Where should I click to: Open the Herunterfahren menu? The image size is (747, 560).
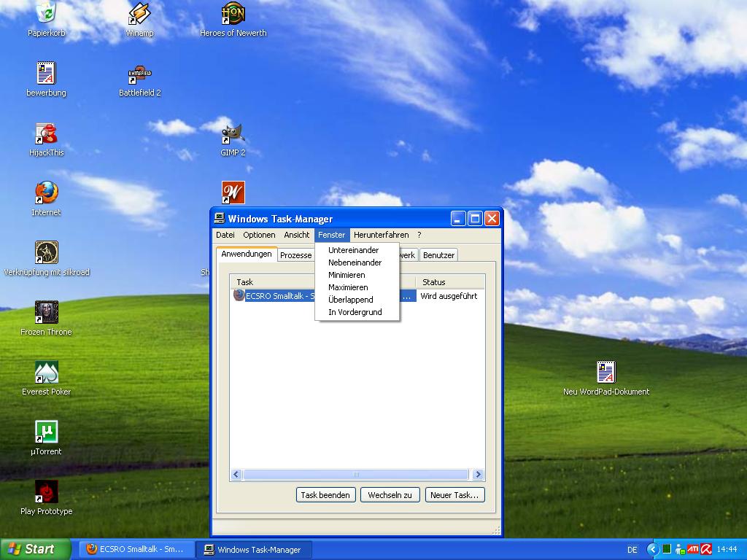tap(381, 235)
